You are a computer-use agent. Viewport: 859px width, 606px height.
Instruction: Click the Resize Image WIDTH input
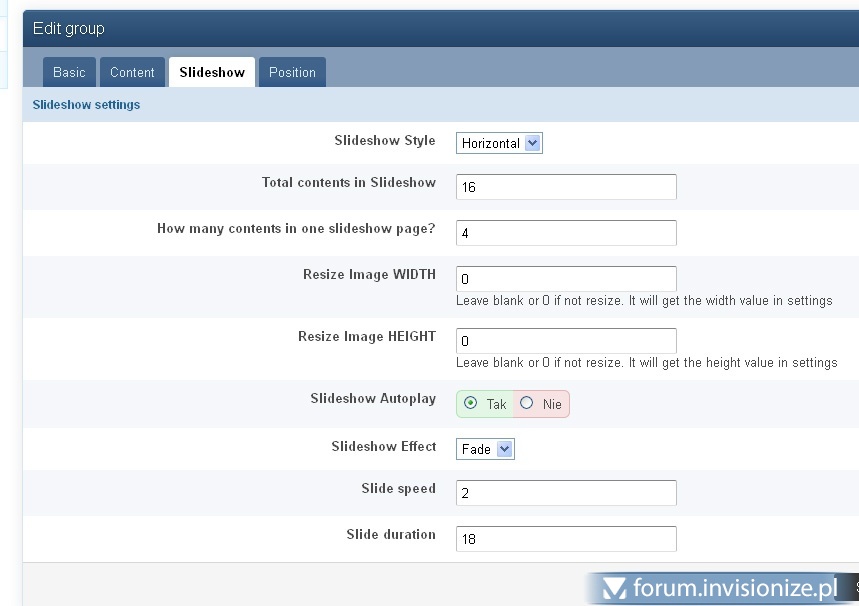coord(566,279)
